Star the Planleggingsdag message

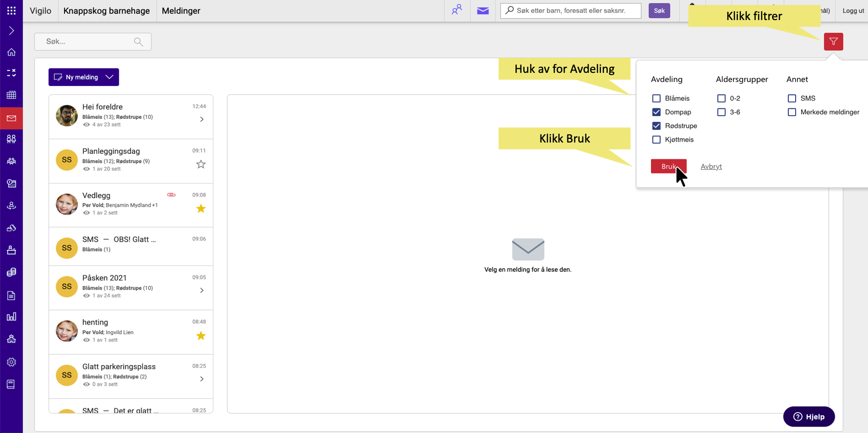(x=201, y=164)
